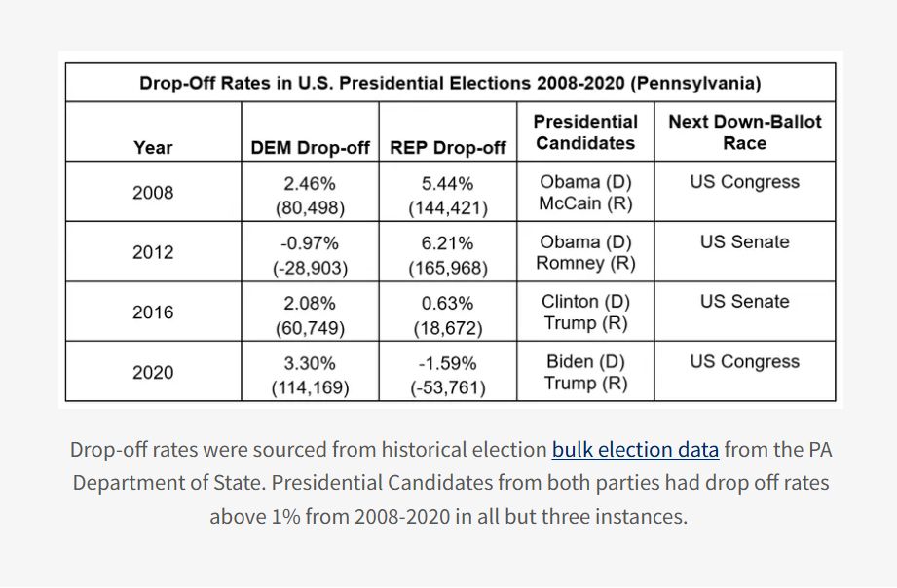Click the Clinton and Trump candidates cell
Viewport: 897px width, 588px height.
[x=585, y=312]
